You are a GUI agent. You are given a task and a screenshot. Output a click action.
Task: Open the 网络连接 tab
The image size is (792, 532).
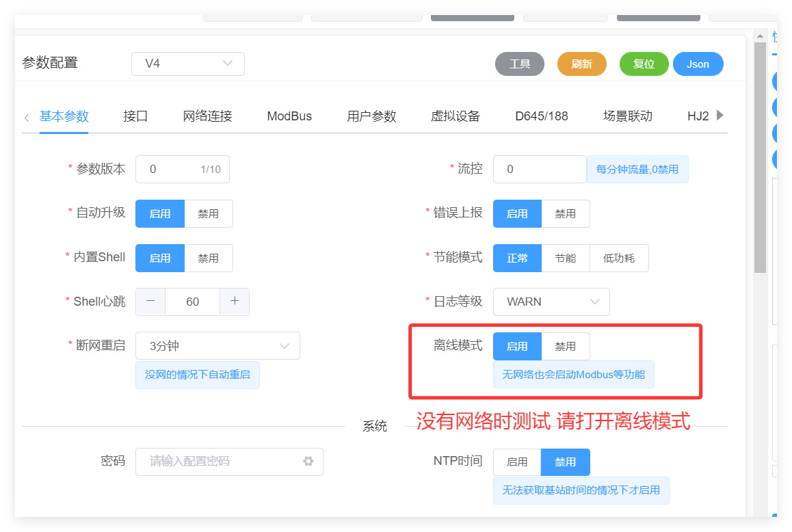(x=207, y=116)
